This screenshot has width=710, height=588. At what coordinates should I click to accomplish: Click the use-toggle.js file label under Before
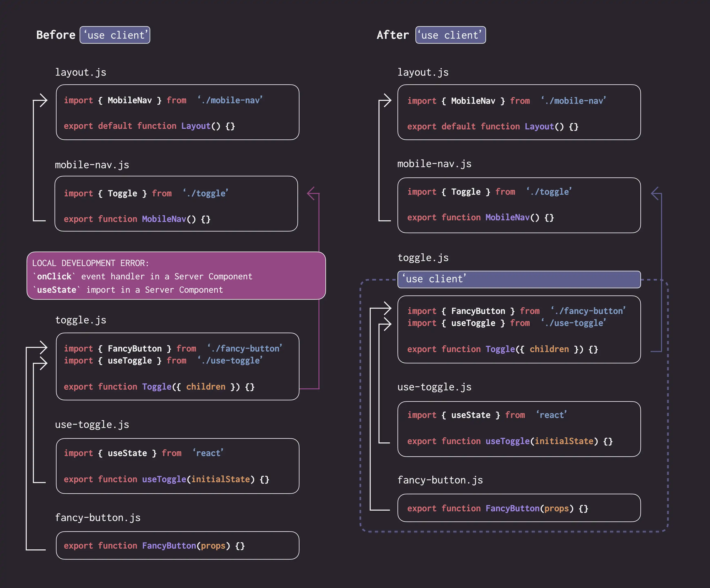coord(92,424)
